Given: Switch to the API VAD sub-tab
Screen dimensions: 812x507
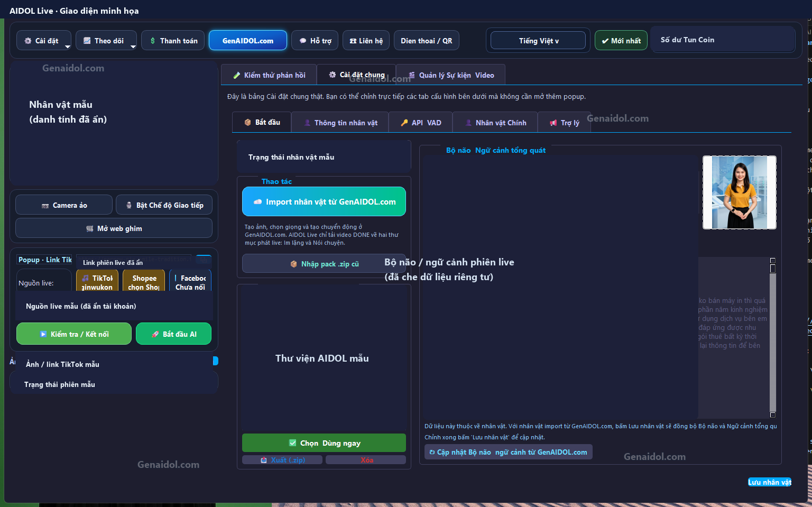Looking at the screenshot, I should (421, 123).
